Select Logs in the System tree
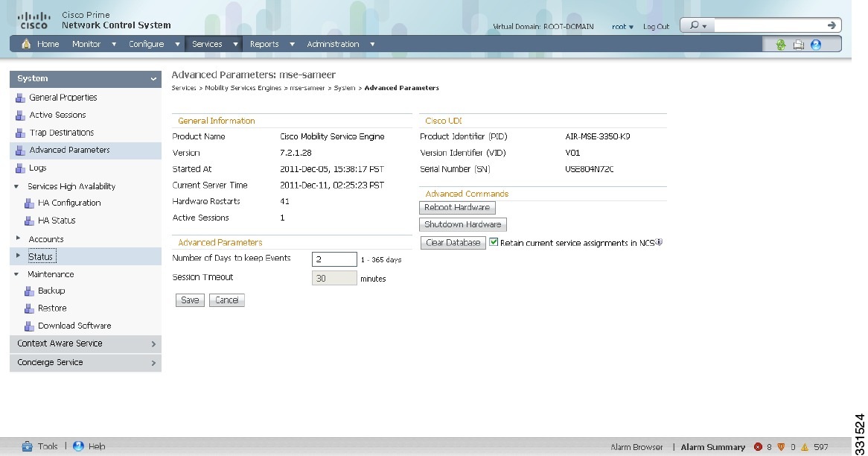 click(x=38, y=168)
